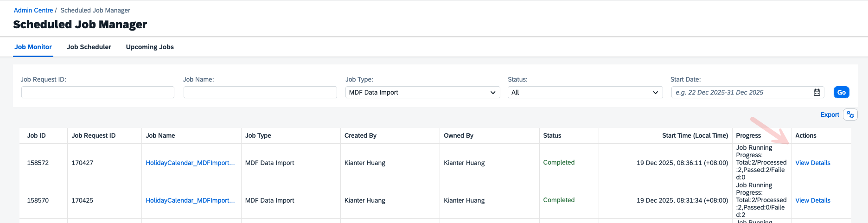
Task: Switch to the Job Scheduler tab
Action: [89, 47]
